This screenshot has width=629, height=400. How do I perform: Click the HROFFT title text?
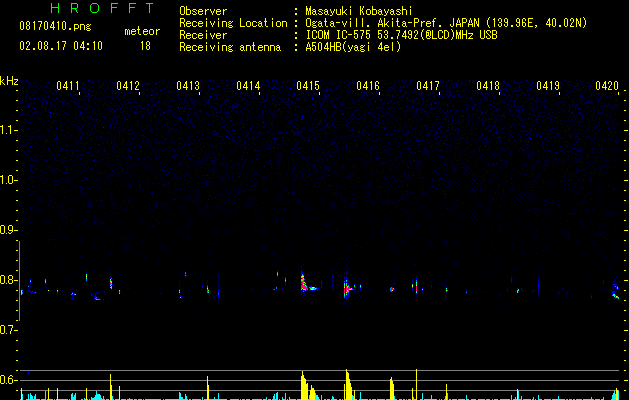pos(103,8)
